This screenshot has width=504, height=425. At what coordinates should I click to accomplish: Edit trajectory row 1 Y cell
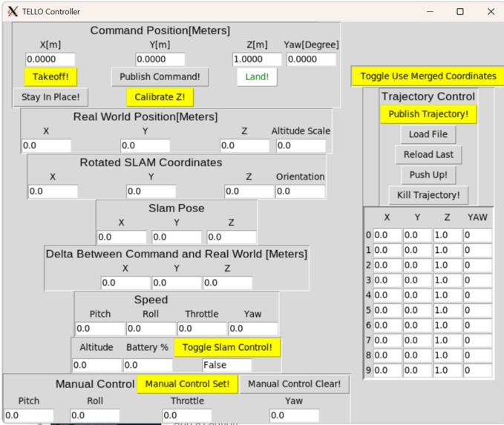coord(417,250)
